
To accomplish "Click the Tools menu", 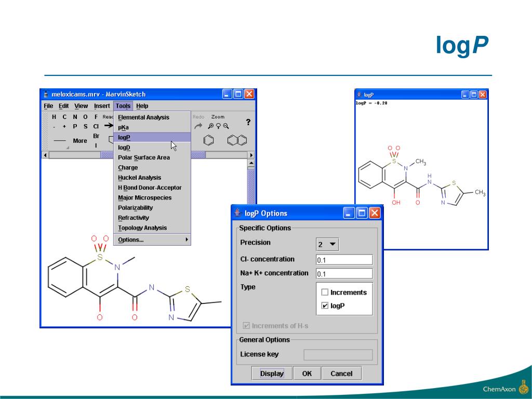I will (x=123, y=106).
